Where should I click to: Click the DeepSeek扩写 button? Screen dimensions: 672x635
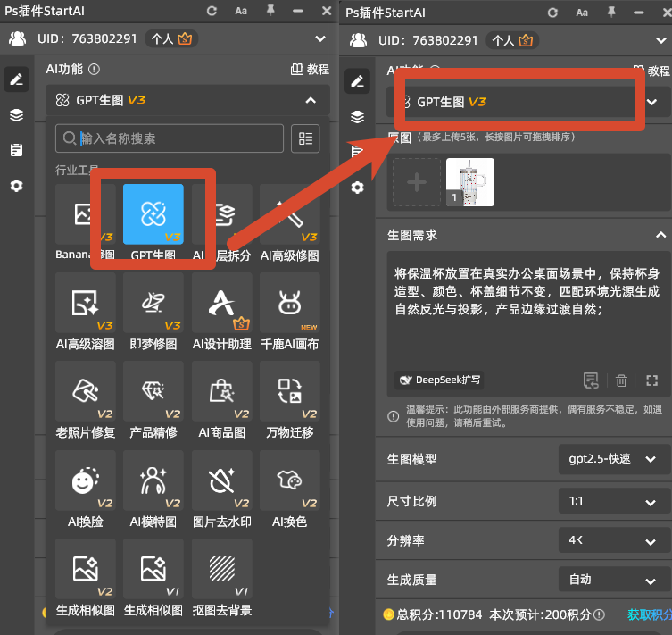(x=439, y=380)
